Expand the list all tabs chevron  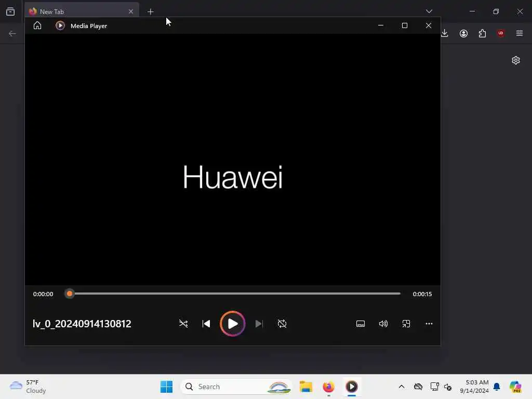tap(429, 11)
